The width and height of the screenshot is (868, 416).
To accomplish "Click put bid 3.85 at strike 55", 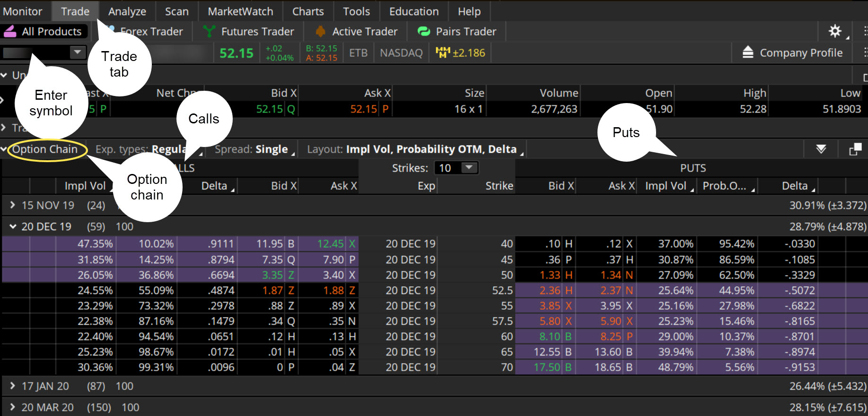I will coord(550,306).
